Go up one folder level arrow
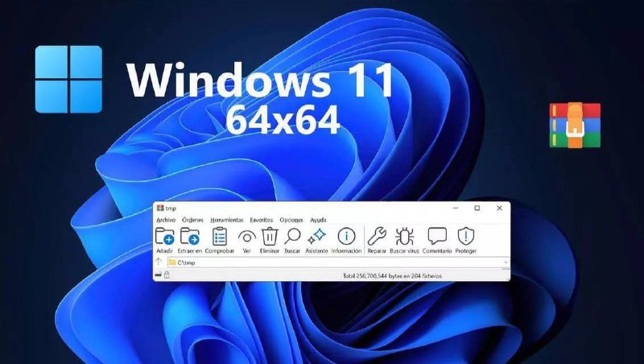 coord(159,262)
